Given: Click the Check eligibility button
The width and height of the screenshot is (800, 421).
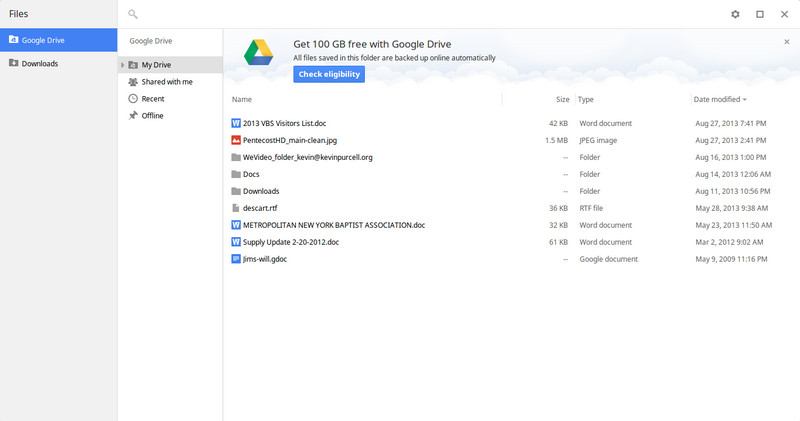Looking at the screenshot, I should (x=329, y=74).
